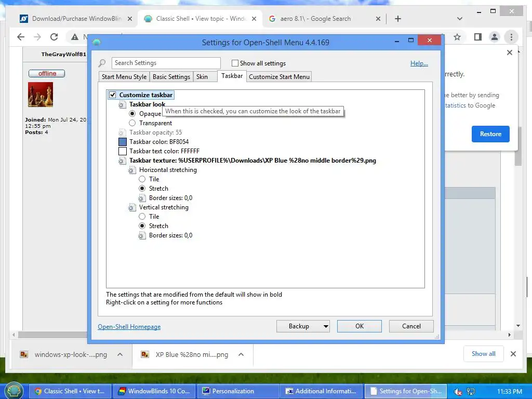The height and width of the screenshot is (399, 532).
Task: Open Chrome's tab search chevron
Action: pos(460,19)
